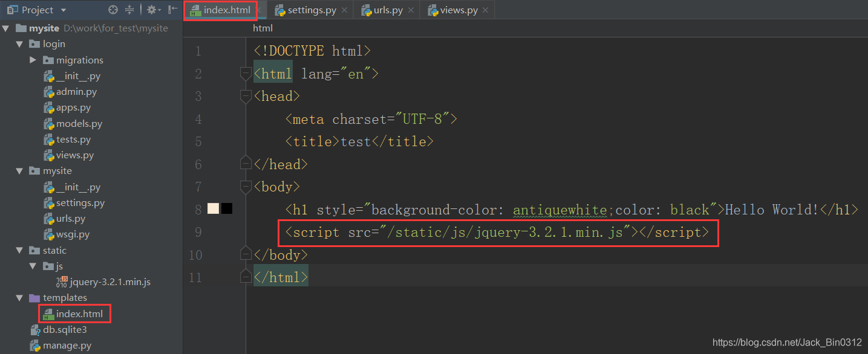868x354 pixels.
Task: Click the static folder icon
Action: pos(35,250)
